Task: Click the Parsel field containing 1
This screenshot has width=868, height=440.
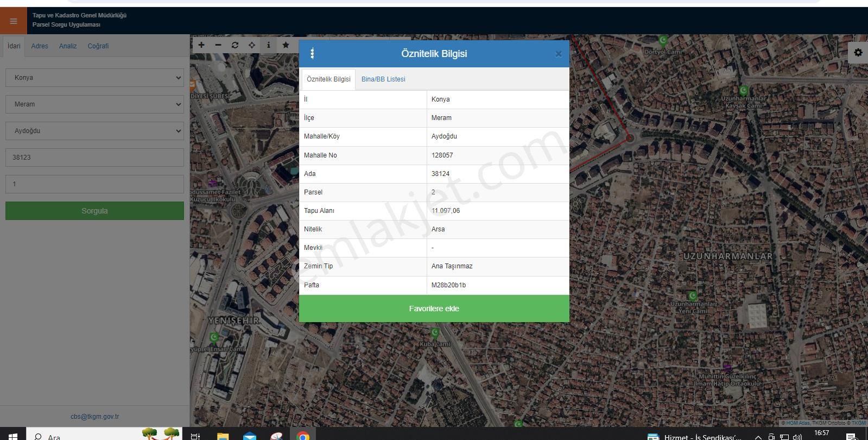Action: click(94, 184)
